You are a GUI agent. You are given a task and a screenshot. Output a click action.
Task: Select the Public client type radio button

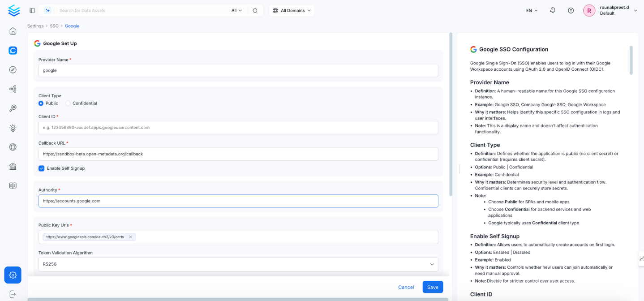click(40, 103)
